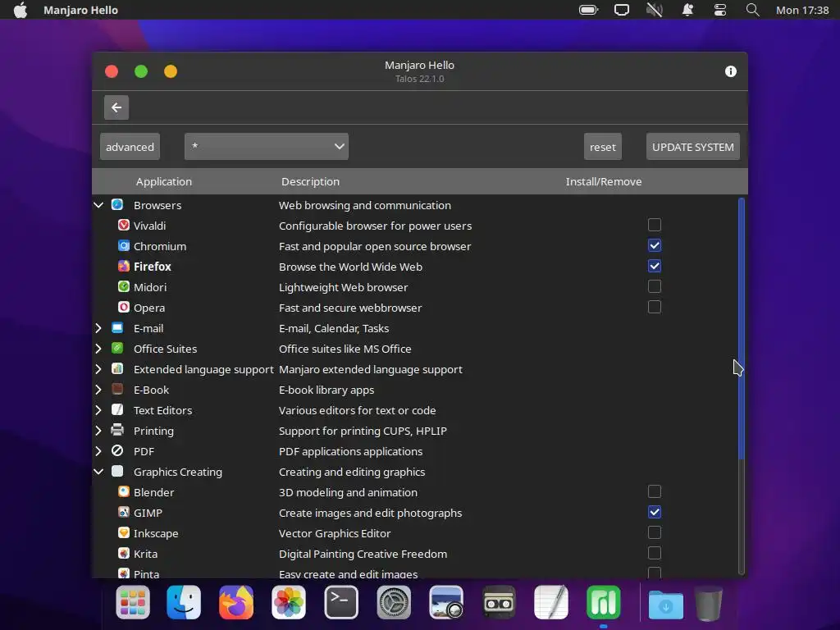
Task: Click the Opera icon in the list
Action: 124,307
